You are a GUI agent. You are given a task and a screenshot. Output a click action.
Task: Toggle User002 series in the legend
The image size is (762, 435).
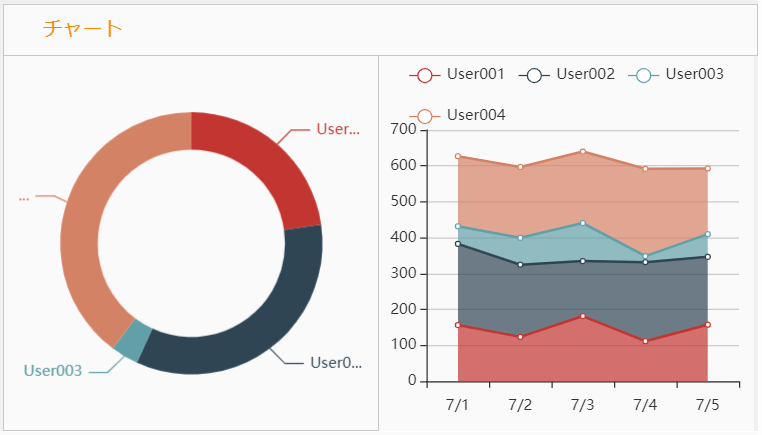point(585,74)
